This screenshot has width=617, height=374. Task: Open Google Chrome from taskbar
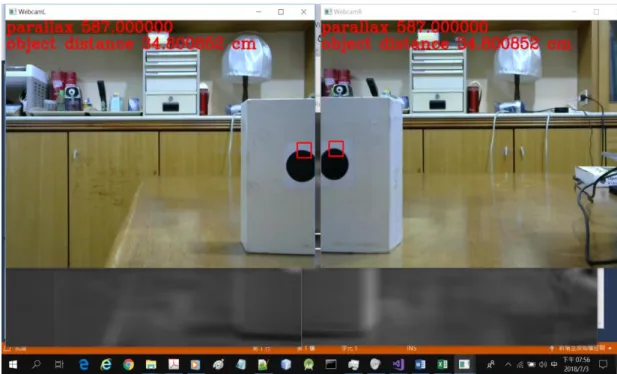tap(128, 365)
